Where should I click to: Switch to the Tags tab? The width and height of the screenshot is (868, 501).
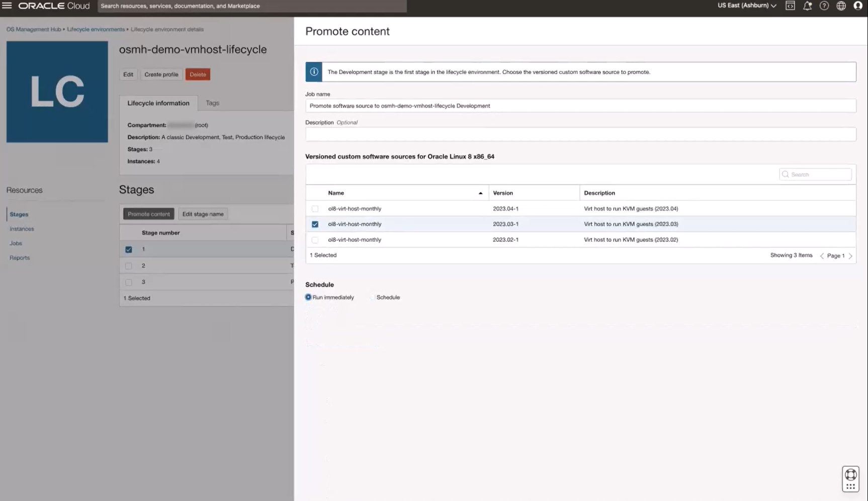point(212,103)
